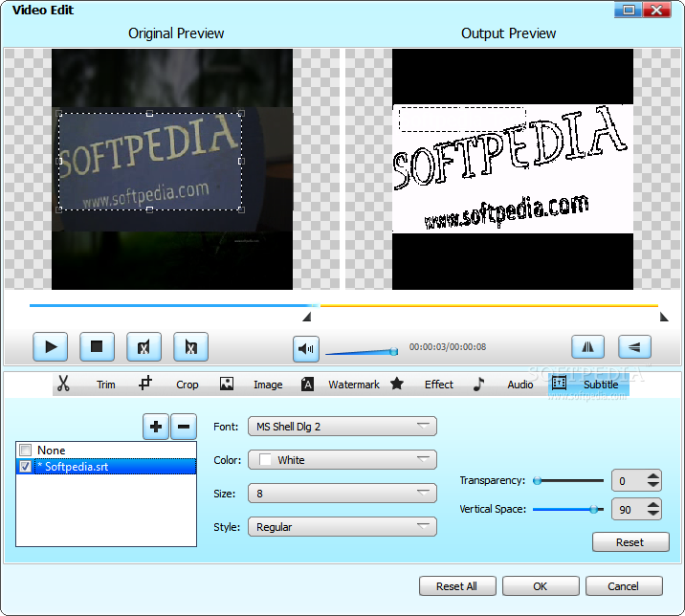This screenshot has width=685, height=616.
Task: Open the Size dropdown showing 8
Action: (x=342, y=494)
